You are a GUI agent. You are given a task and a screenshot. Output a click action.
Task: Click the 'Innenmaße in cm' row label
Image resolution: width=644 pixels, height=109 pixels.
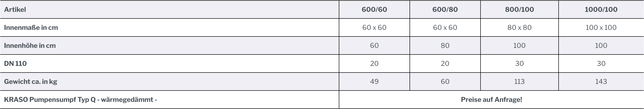(x=31, y=27)
